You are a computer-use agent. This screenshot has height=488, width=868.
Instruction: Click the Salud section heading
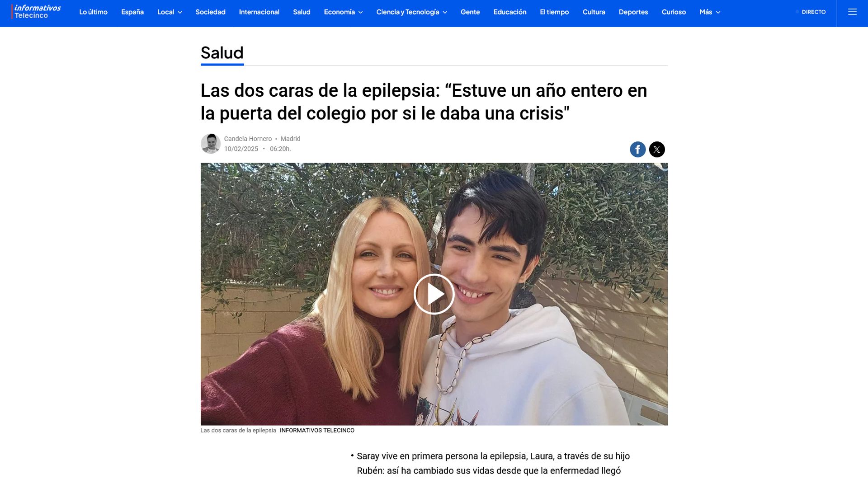[222, 53]
